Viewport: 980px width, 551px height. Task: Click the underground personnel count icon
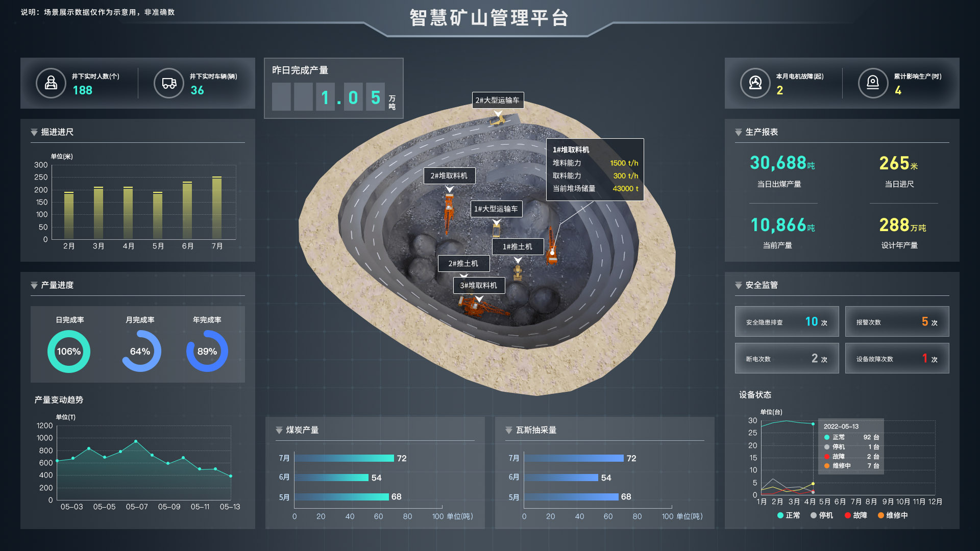[51, 83]
